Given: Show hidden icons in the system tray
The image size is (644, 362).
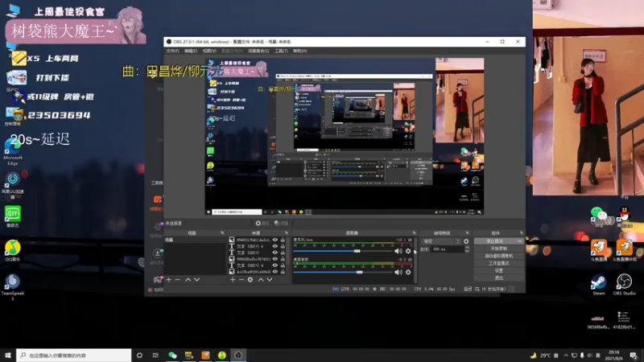Looking at the screenshot, I should click(x=566, y=356).
